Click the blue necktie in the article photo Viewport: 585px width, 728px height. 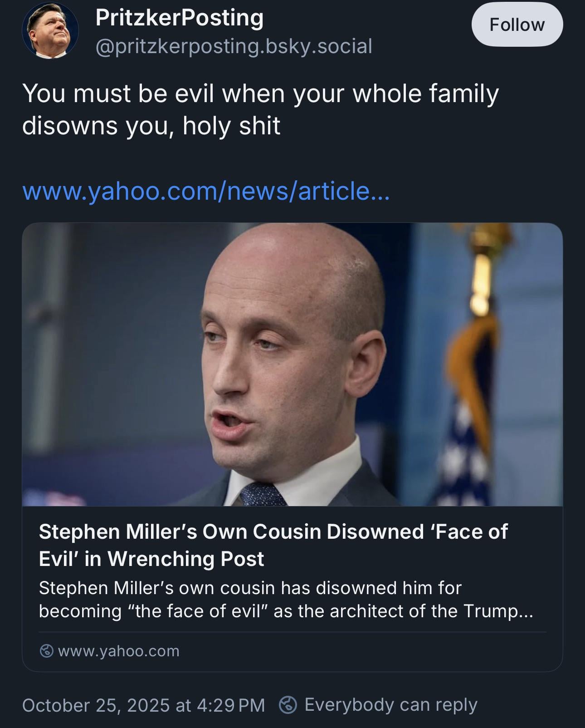[262, 495]
